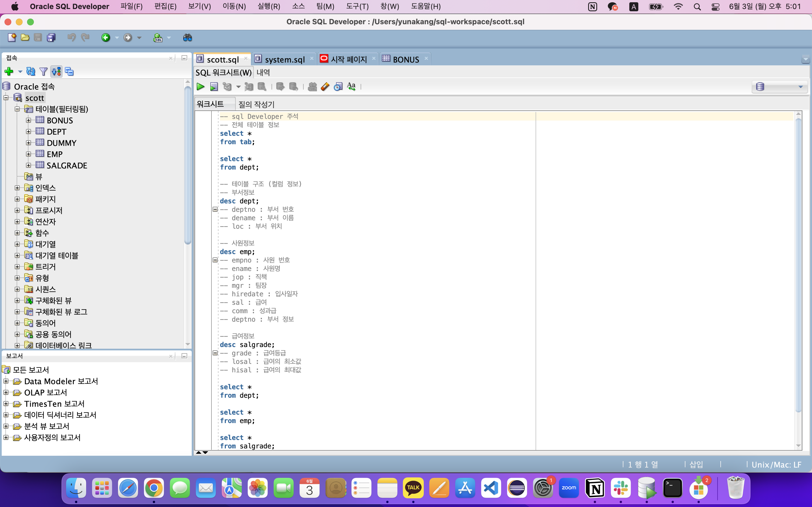Collapse the deptno comment fold marker
The height and width of the screenshot is (507, 812).
point(215,209)
